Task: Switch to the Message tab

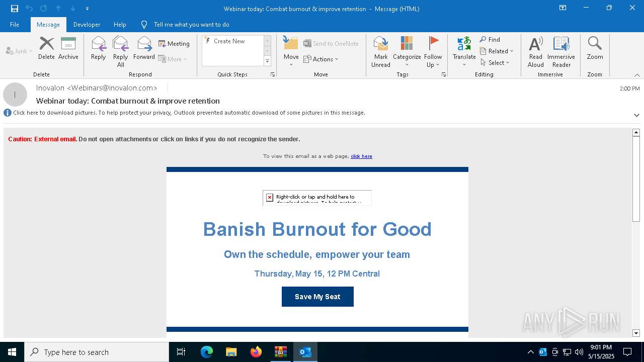Action: click(x=48, y=24)
